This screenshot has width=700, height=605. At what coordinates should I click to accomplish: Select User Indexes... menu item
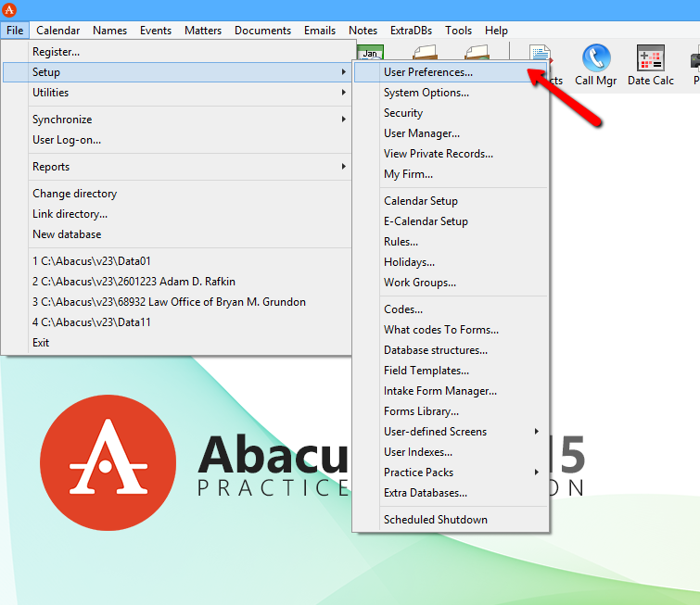(x=451, y=452)
